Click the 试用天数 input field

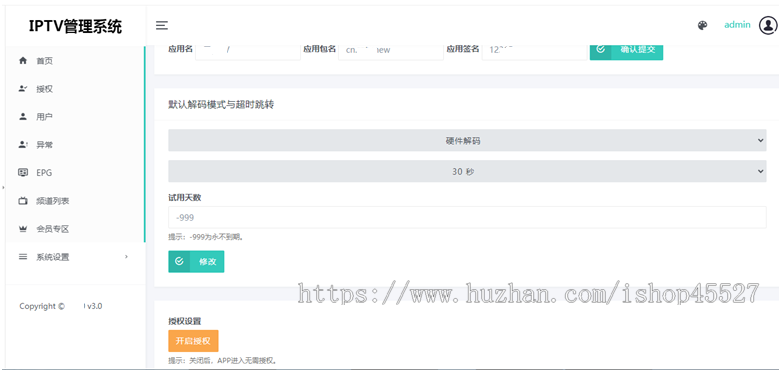click(x=467, y=218)
